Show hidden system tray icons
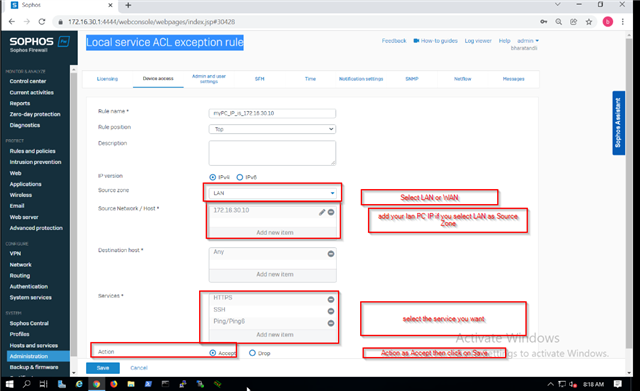The width and height of the screenshot is (640, 391). (550, 384)
